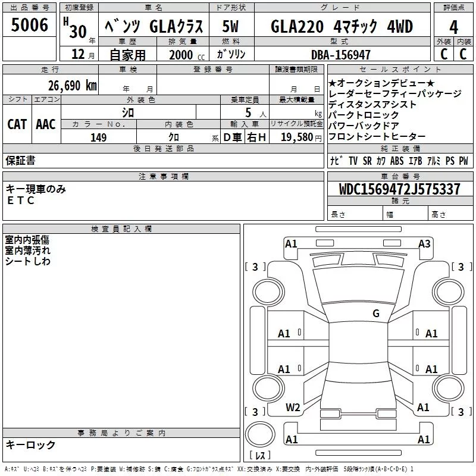Click the キーロック office notice
The height and width of the screenshot is (476, 476).
30,444
